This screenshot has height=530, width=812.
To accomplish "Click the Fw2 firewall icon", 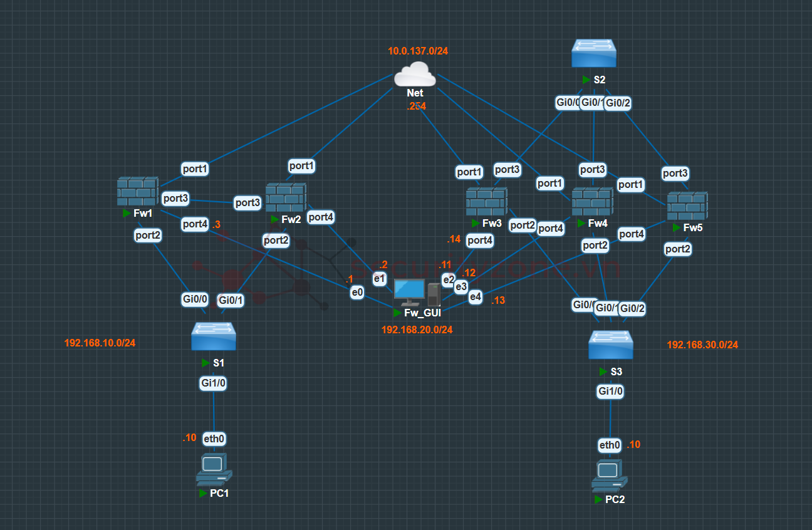I will pos(285,198).
